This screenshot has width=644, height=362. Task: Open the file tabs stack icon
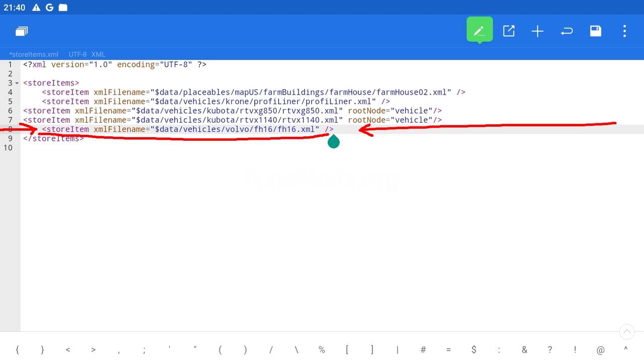pos(21,31)
